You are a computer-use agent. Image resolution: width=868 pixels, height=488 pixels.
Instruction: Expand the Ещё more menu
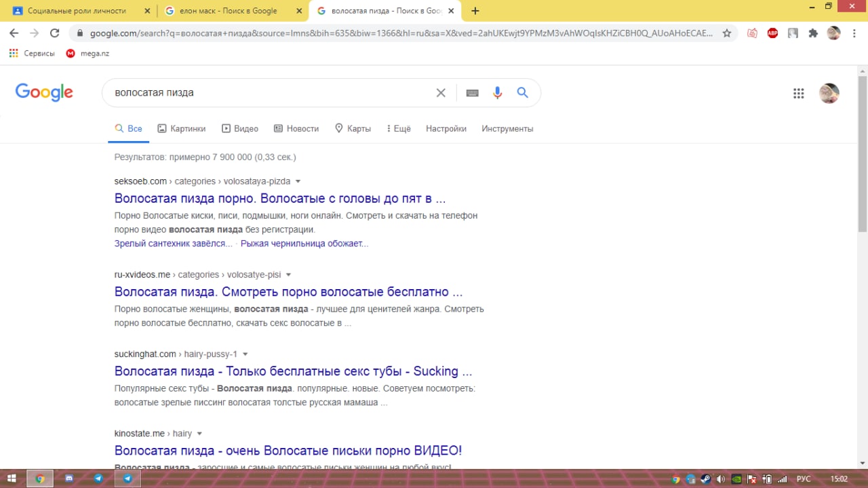point(399,128)
